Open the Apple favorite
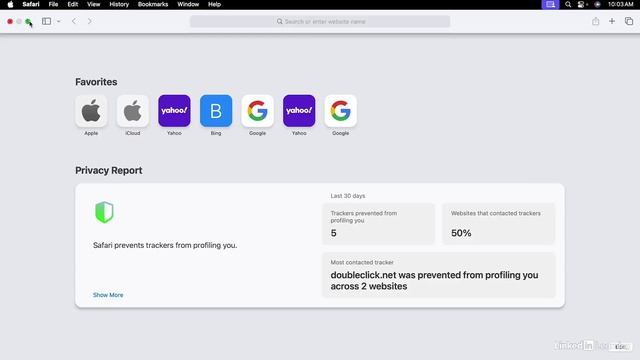 click(91, 111)
